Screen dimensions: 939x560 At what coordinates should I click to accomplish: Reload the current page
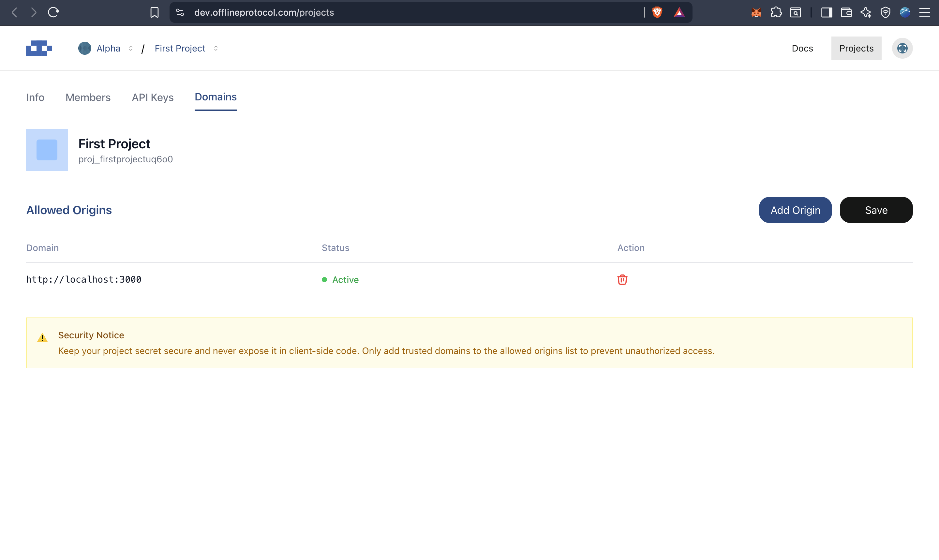(53, 12)
